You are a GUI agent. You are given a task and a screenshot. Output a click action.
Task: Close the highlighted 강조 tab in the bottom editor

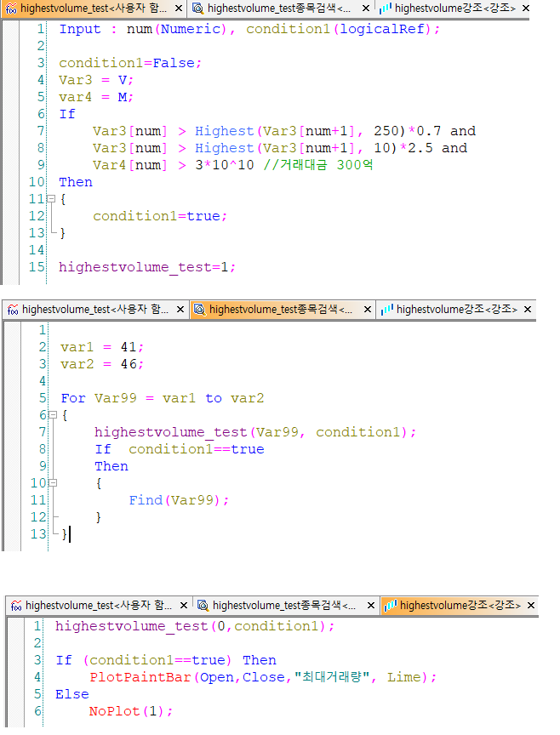(x=532, y=605)
